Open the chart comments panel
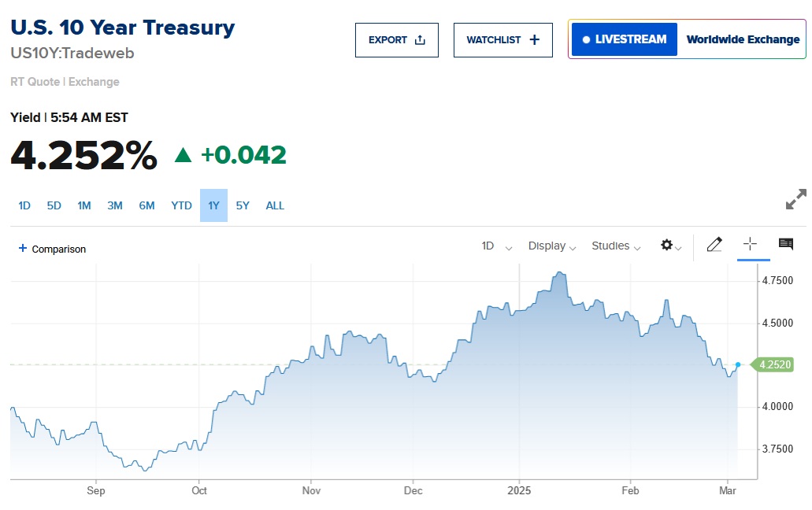The height and width of the screenshot is (510, 812). click(785, 245)
